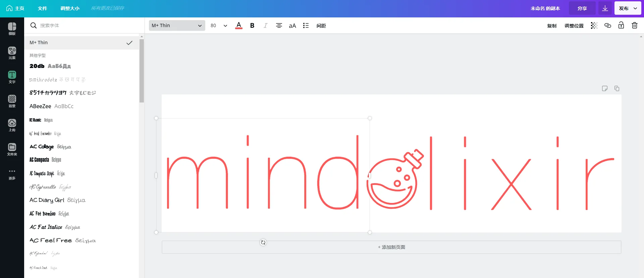Viewport: 644px width, 278px height.
Task: Select the 'lixir' text on canvas
Action: point(522,173)
